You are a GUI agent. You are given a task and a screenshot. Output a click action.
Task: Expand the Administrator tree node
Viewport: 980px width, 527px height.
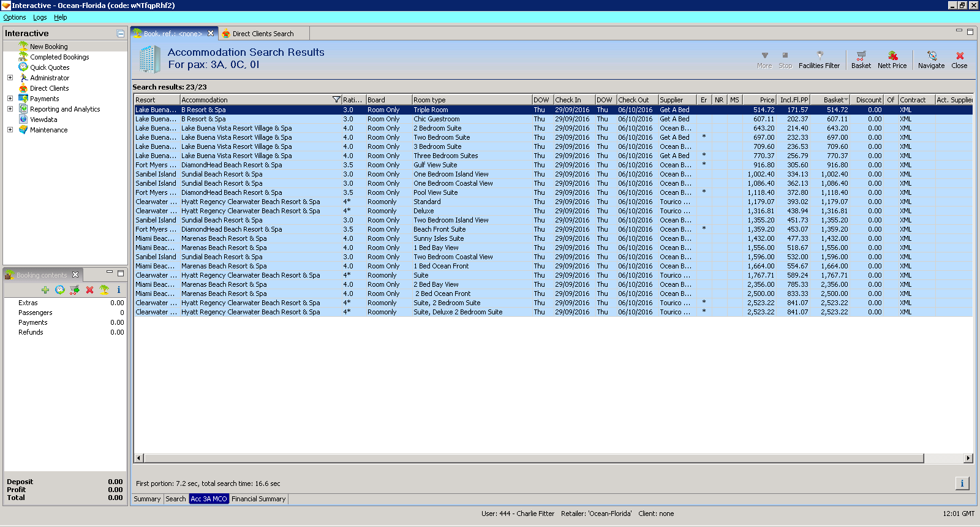click(x=10, y=78)
